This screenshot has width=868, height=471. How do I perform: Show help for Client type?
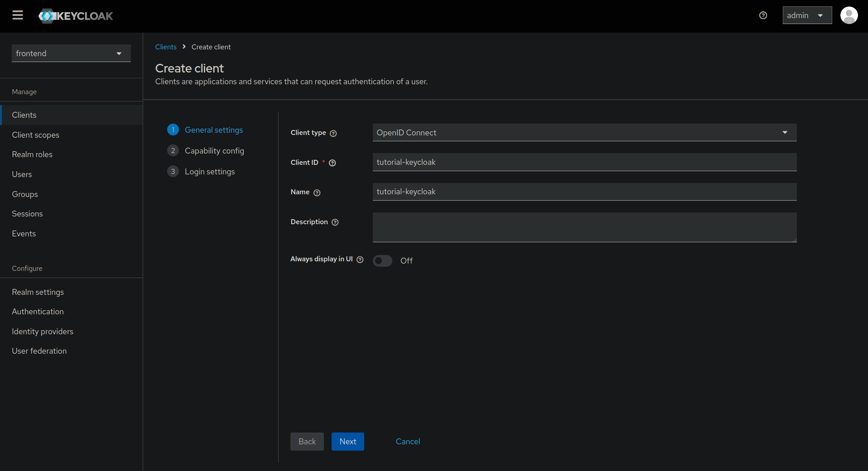pyautogui.click(x=333, y=133)
